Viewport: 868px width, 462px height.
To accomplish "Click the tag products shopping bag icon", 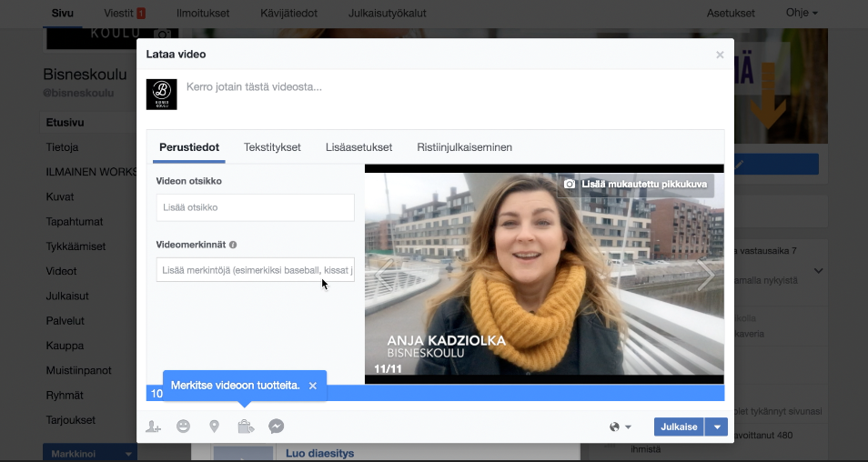I will (245, 427).
